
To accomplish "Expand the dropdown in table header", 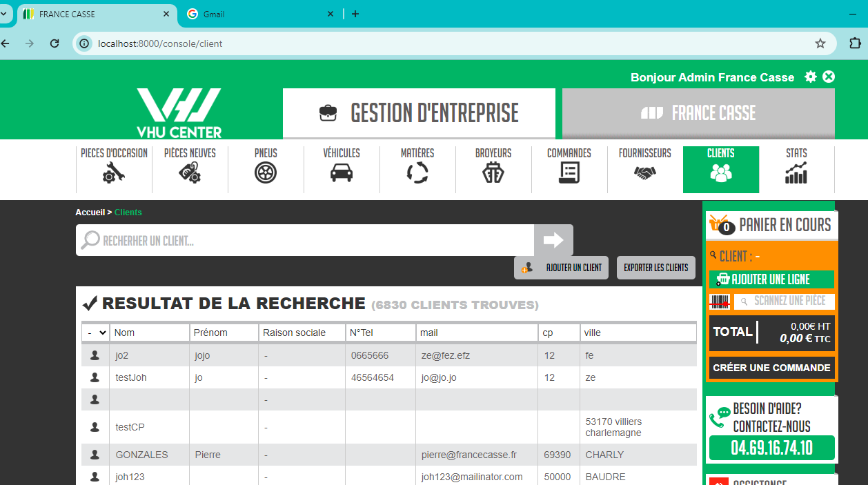I will (x=95, y=333).
